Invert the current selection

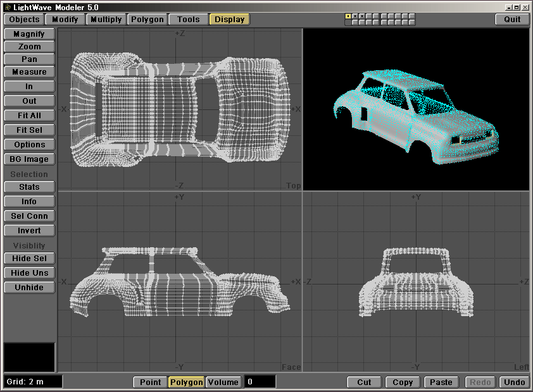pyautogui.click(x=29, y=231)
